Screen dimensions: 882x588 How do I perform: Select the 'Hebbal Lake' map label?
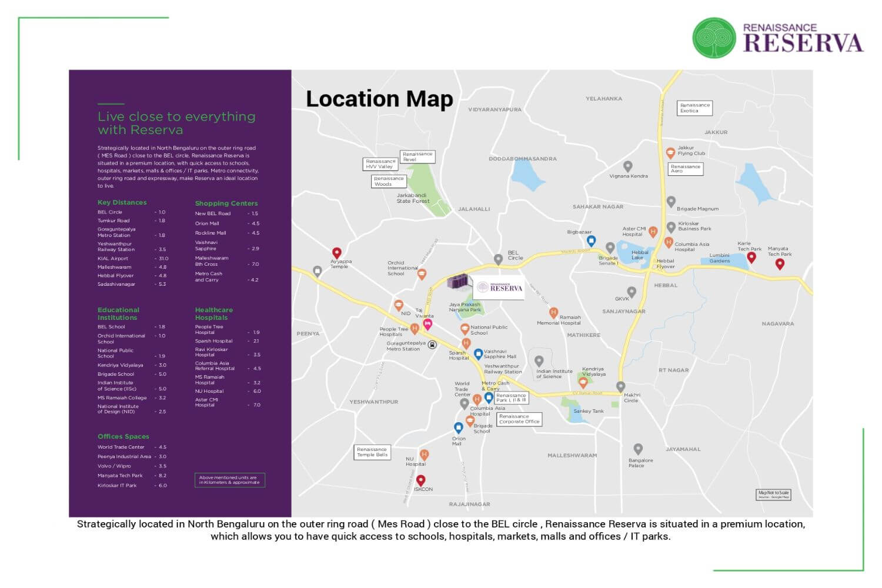pyautogui.click(x=640, y=255)
